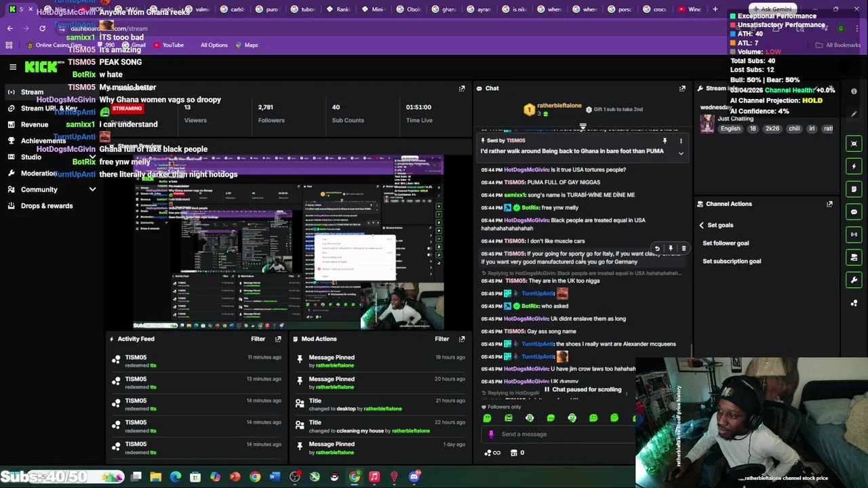868x488 pixels.
Task: Expand the pinned message chevron
Action: 681,153
